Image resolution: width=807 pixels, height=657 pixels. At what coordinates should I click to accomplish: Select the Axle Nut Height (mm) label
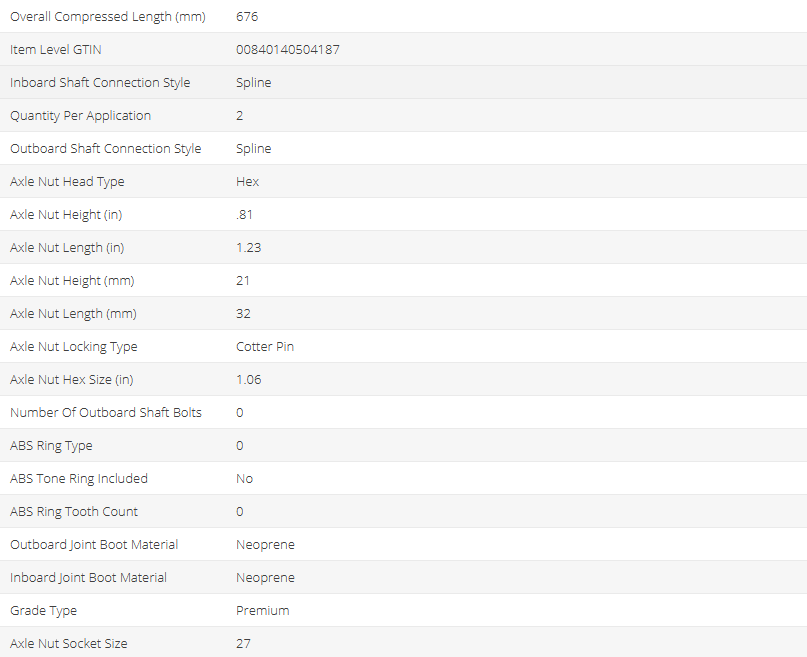[x=72, y=280]
